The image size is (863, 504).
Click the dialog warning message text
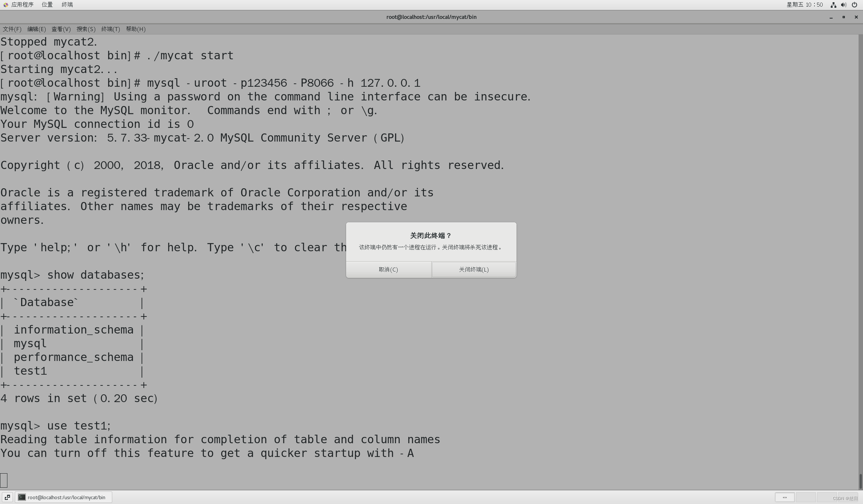point(431,247)
